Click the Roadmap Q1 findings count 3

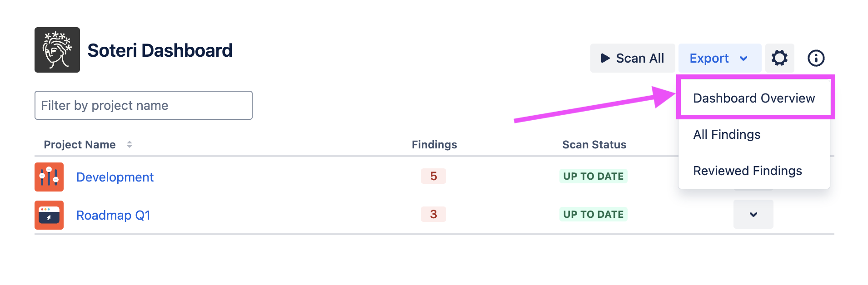coord(434,214)
